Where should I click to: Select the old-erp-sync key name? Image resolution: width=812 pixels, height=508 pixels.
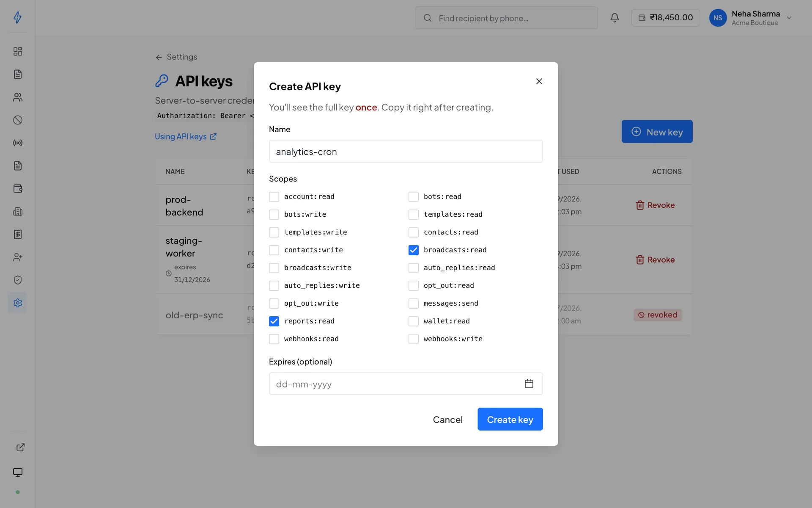194,315
